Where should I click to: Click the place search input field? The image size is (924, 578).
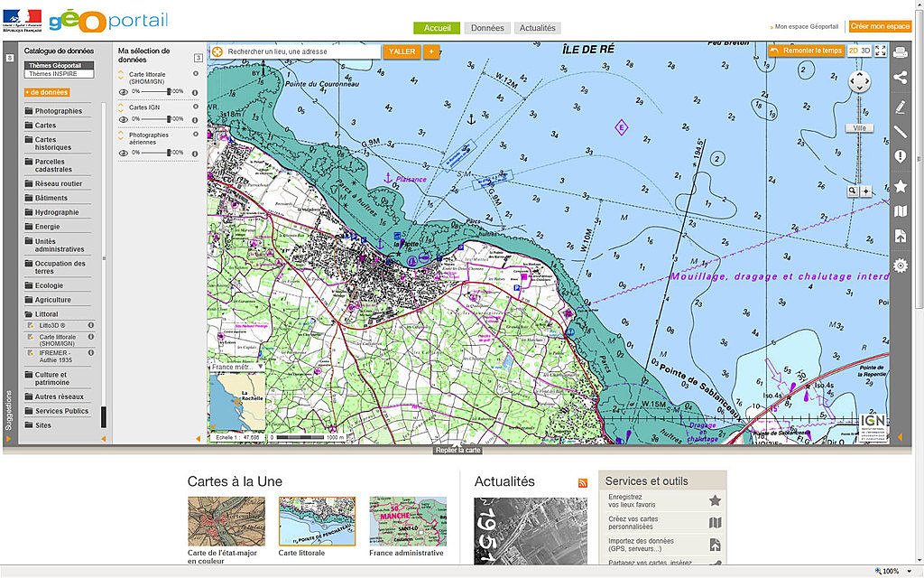click(303, 51)
